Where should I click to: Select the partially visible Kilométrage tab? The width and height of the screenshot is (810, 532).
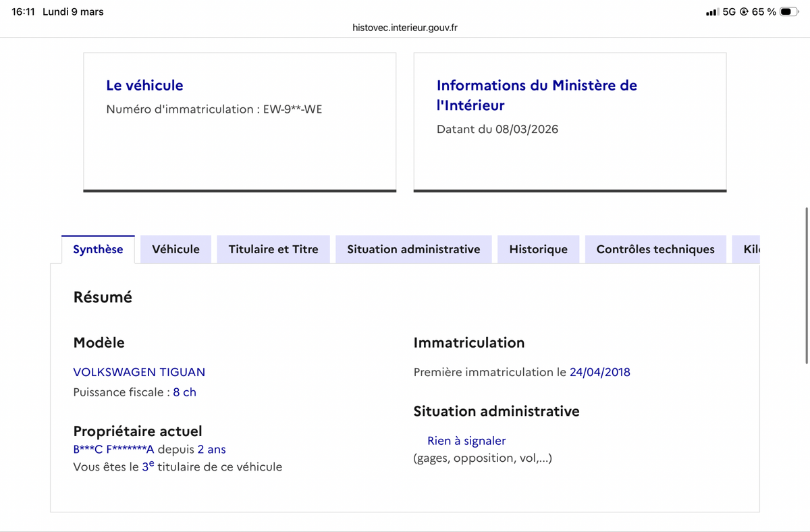(751, 249)
